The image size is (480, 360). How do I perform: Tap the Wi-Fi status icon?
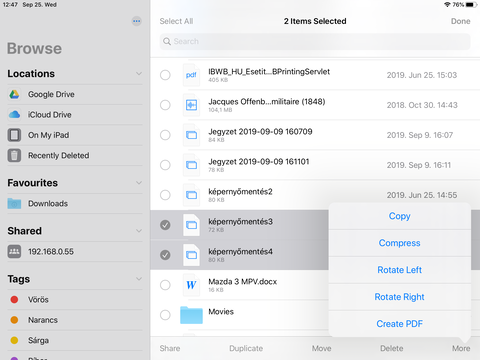(447, 5)
